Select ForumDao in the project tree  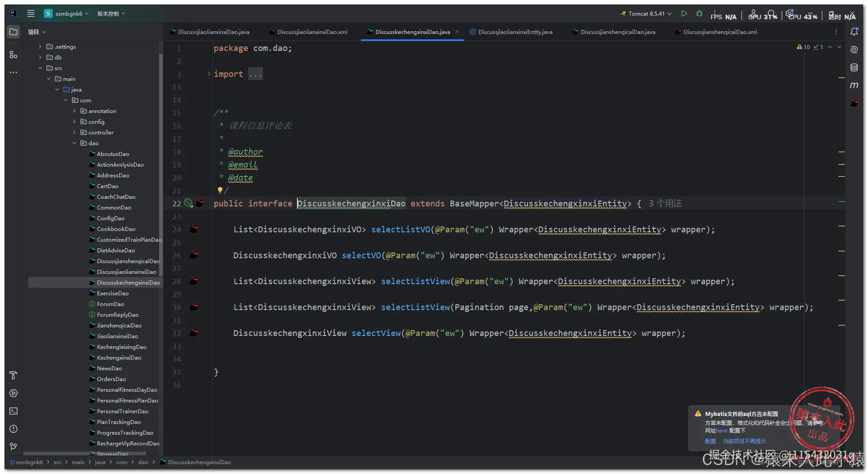click(x=110, y=304)
